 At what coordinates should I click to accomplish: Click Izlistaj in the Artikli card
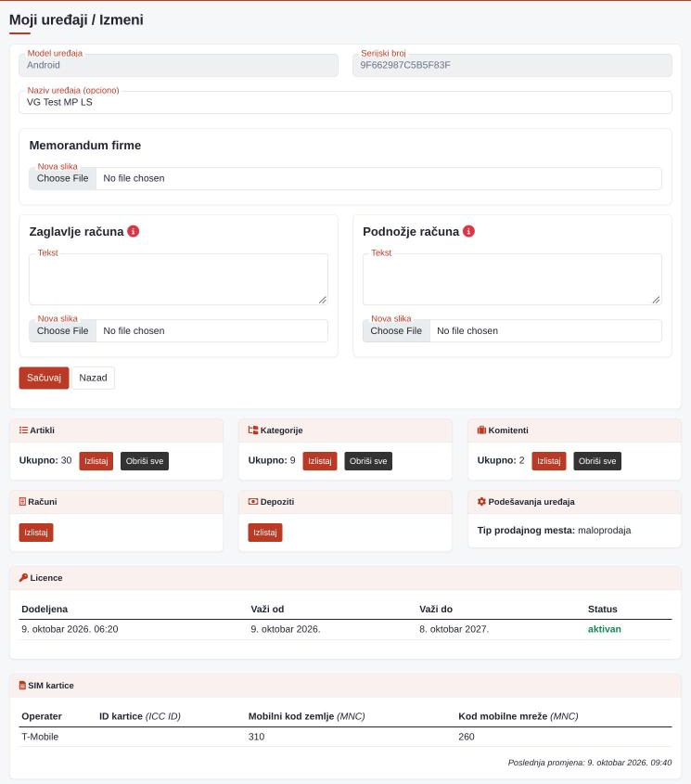[96, 461]
